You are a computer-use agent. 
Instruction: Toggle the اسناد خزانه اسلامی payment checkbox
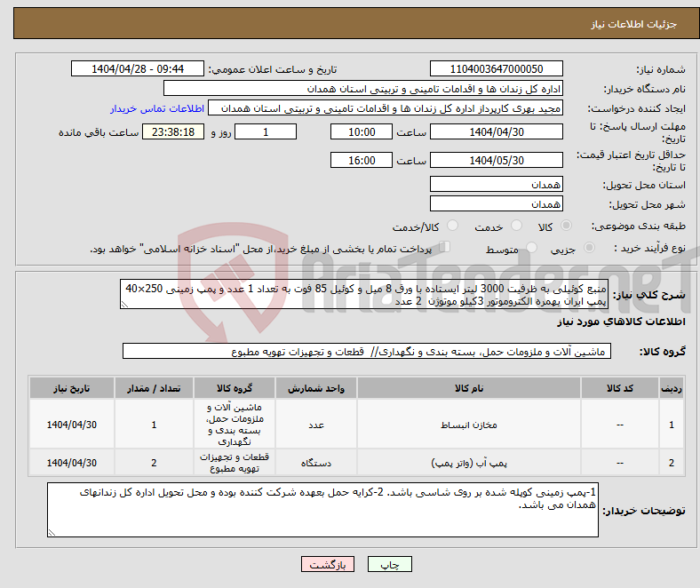pos(446,248)
